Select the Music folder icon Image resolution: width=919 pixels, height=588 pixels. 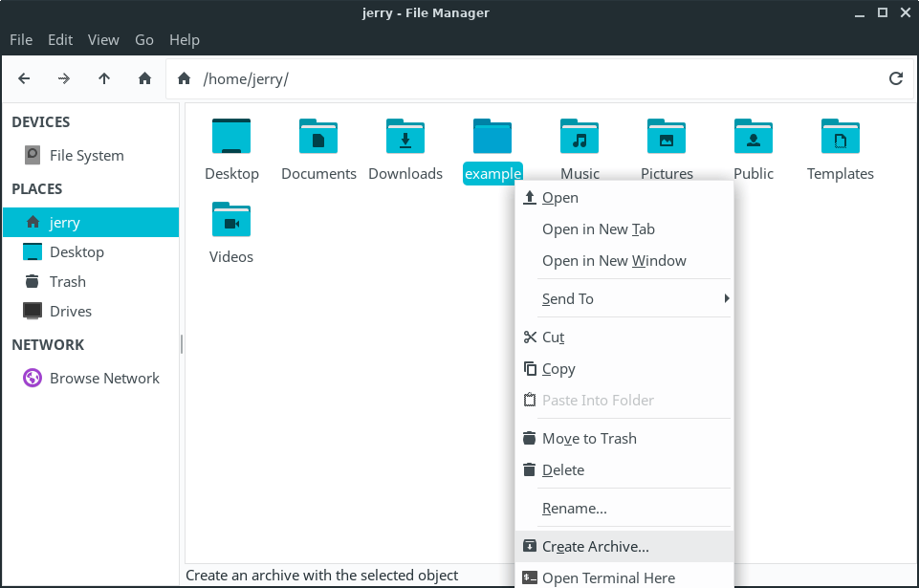(x=580, y=138)
